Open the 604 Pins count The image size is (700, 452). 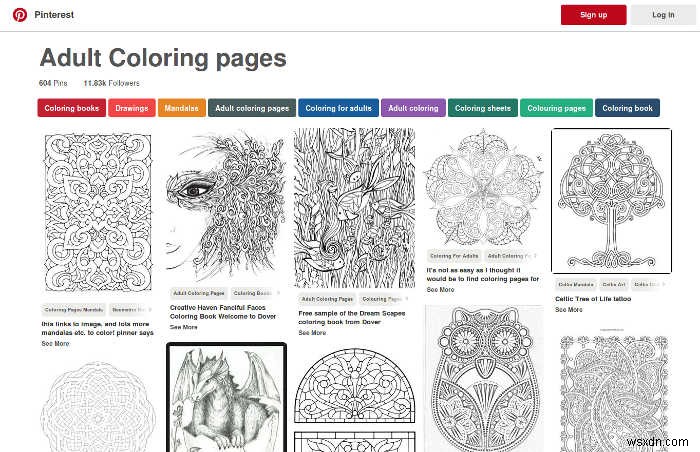point(53,83)
